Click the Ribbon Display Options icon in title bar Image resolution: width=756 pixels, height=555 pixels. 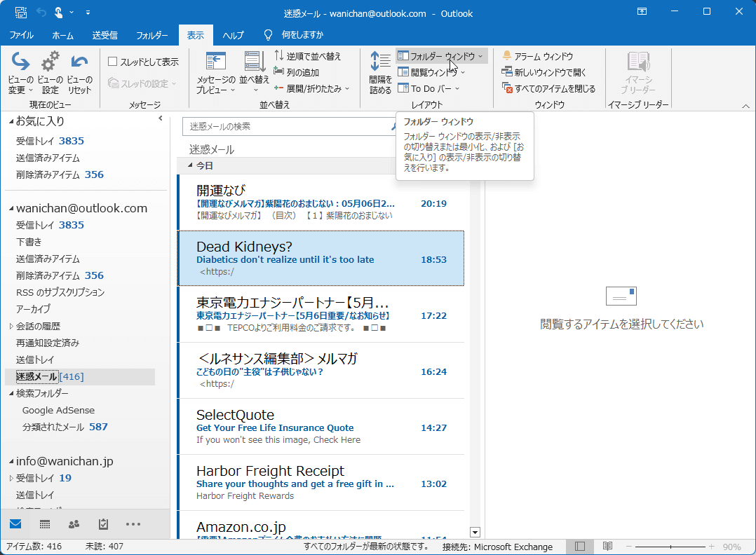pos(642,11)
